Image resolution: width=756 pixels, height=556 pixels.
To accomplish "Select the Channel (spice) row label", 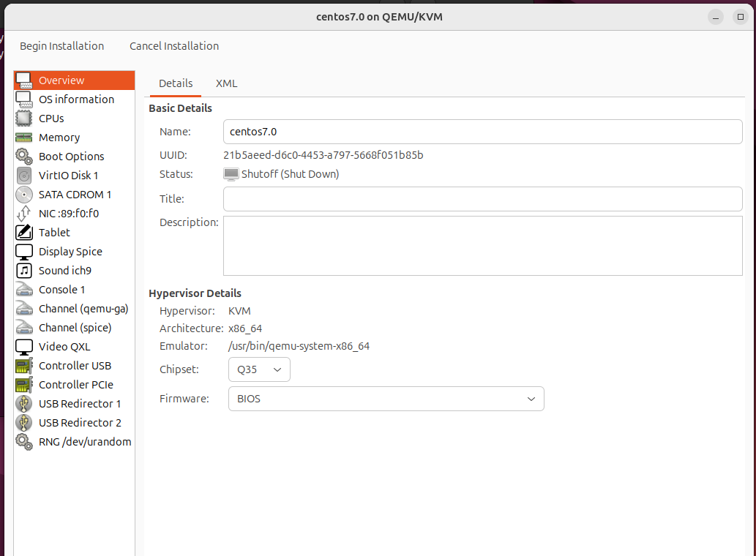I will (x=75, y=328).
